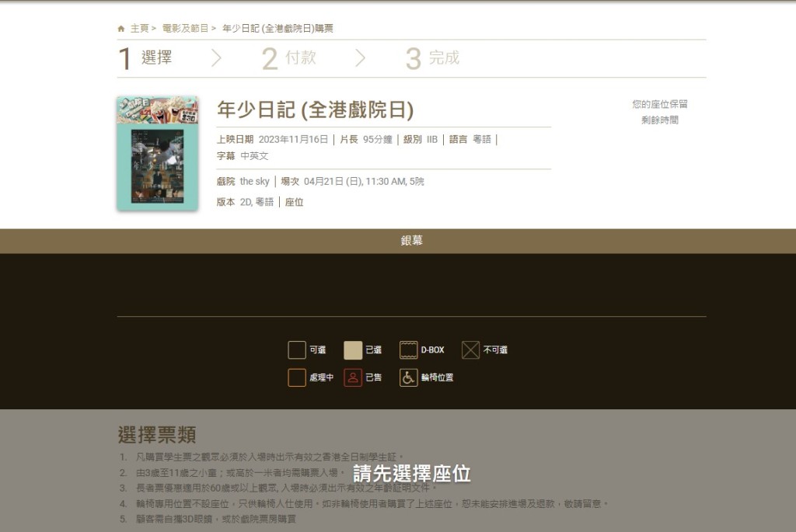Click the 已選 tan colour swatch
The image size is (796, 532).
(353, 350)
